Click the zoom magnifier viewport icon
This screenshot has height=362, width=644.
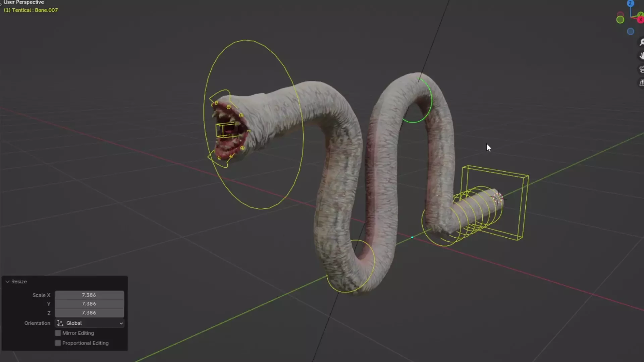pos(641,42)
